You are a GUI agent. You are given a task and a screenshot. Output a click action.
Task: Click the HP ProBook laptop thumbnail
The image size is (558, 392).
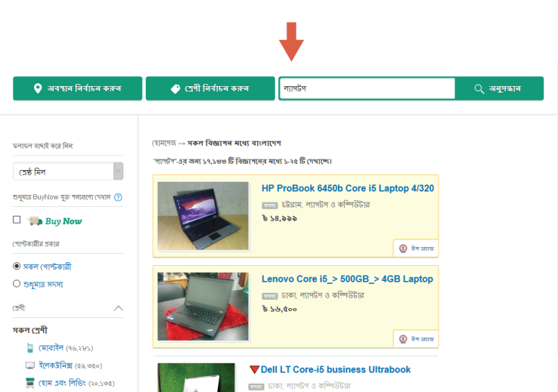tap(203, 216)
